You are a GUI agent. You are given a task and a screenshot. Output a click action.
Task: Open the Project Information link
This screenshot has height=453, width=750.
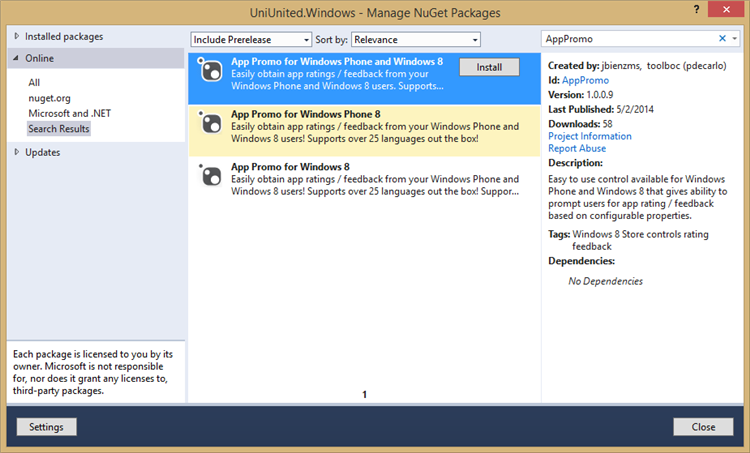click(x=590, y=136)
